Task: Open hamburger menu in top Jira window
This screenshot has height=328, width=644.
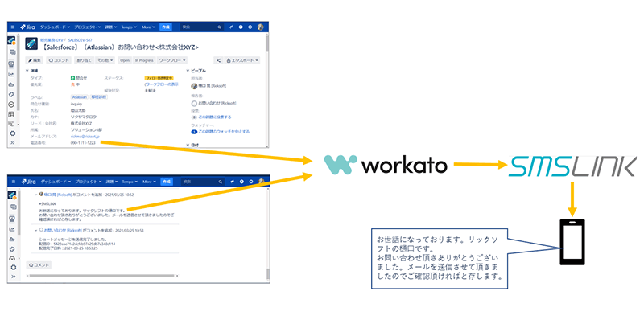Action: [x=13, y=27]
